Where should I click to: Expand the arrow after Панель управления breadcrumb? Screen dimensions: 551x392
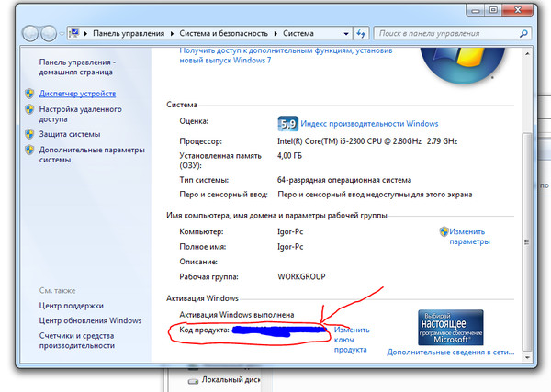tap(173, 34)
